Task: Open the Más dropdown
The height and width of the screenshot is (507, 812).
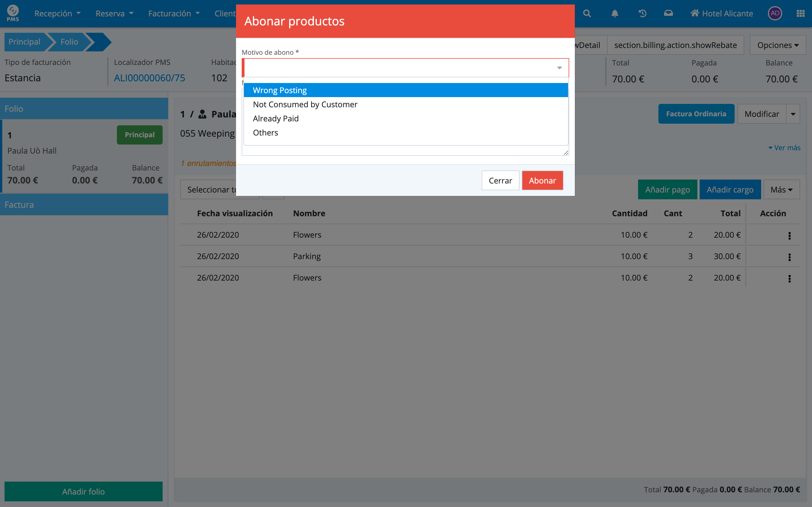Action: pos(781,190)
